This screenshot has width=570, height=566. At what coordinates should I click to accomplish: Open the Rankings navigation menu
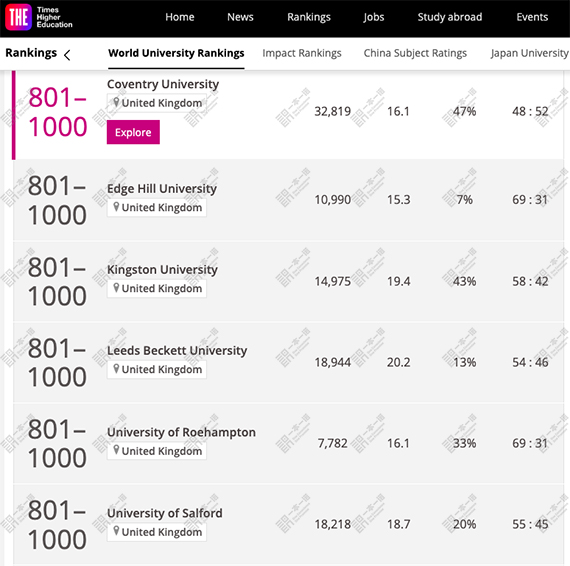(309, 17)
